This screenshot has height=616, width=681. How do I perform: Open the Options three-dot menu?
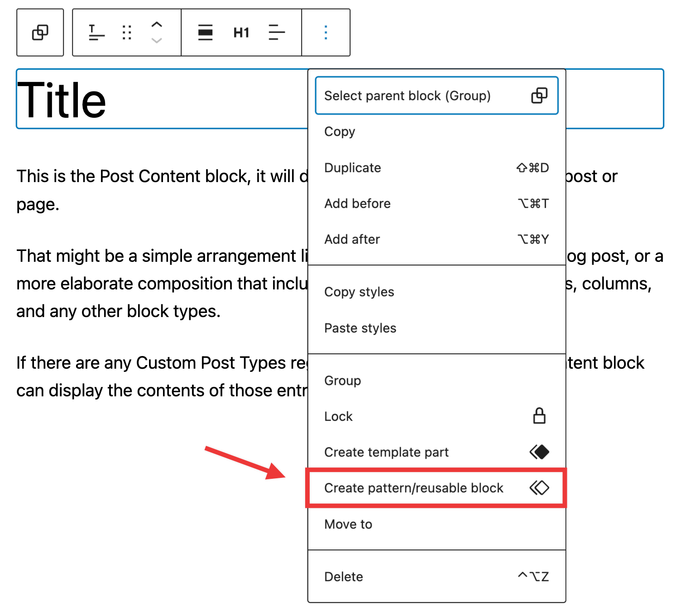click(325, 33)
